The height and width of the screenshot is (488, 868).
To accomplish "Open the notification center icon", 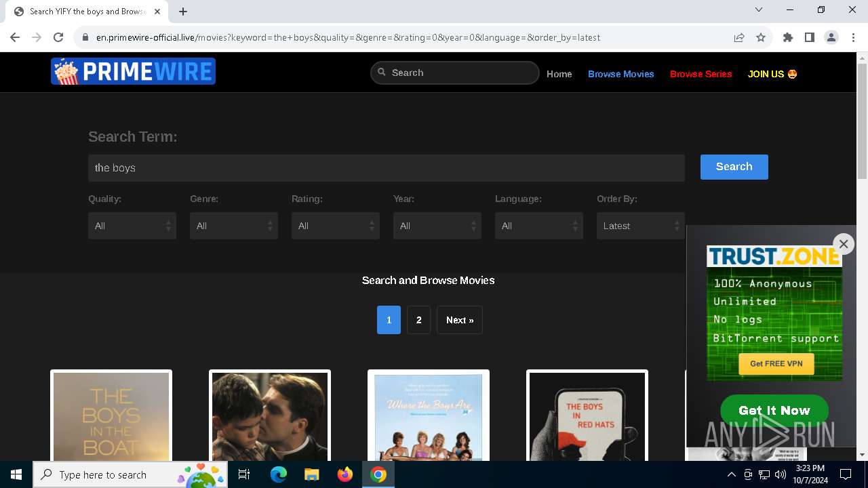I will (x=846, y=474).
